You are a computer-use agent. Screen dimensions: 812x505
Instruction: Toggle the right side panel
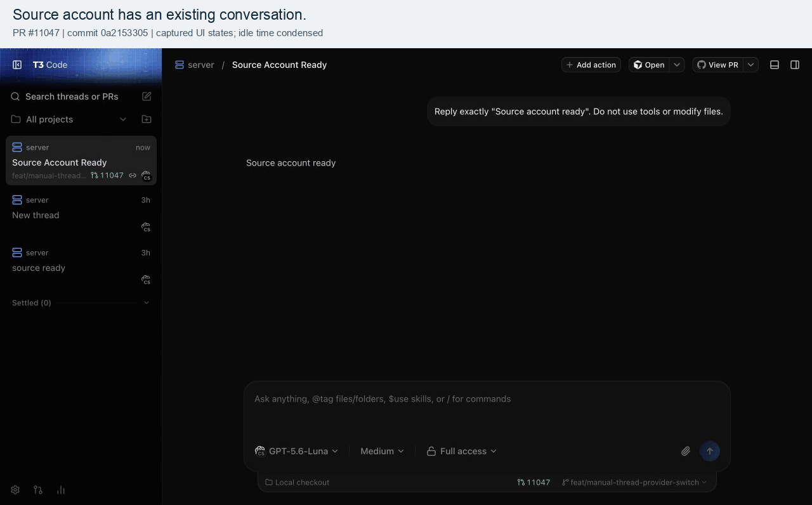click(x=795, y=65)
